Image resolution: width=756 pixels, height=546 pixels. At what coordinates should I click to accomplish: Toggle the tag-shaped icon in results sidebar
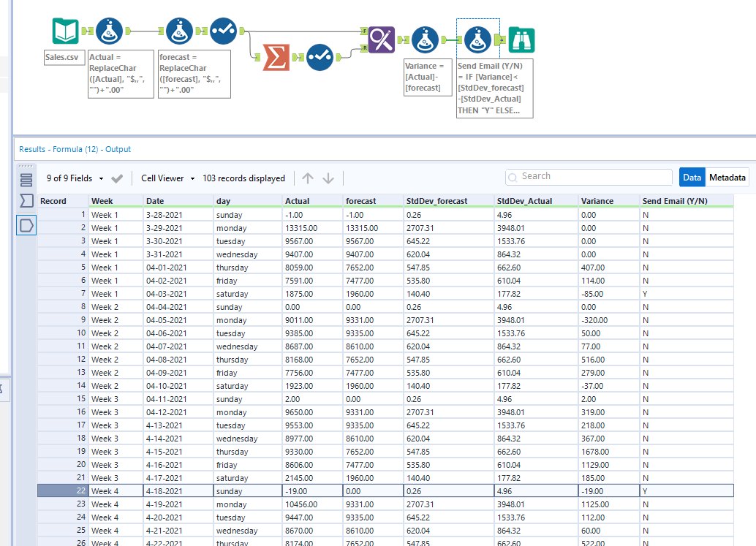[x=26, y=225]
